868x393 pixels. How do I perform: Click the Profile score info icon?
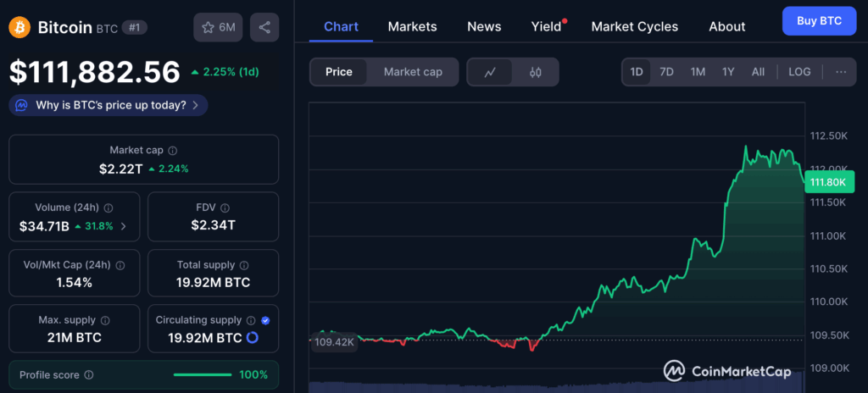point(89,374)
